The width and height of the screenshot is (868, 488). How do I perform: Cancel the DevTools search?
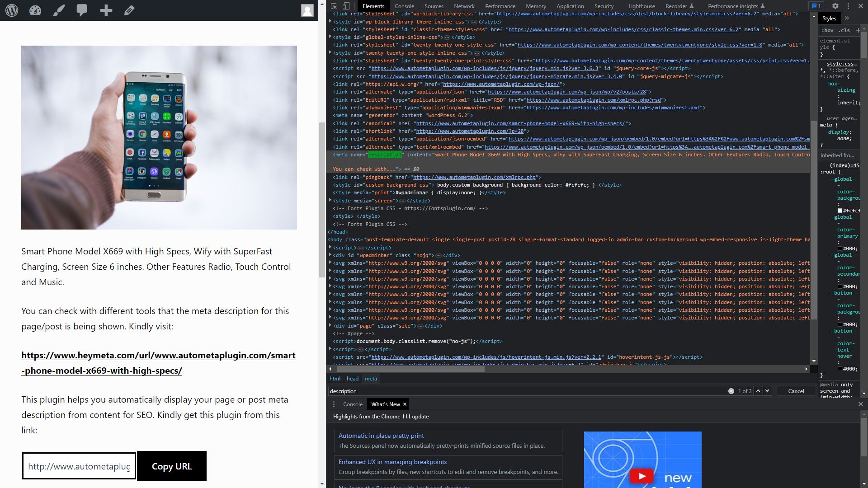tap(796, 391)
